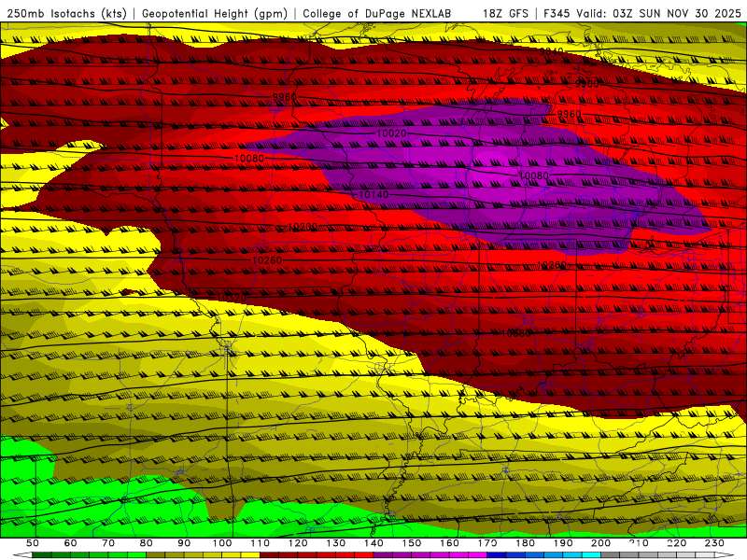The width and height of the screenshot is (747, 560).
Task: Click the 9840 height contour label
Action: [551, 51]
